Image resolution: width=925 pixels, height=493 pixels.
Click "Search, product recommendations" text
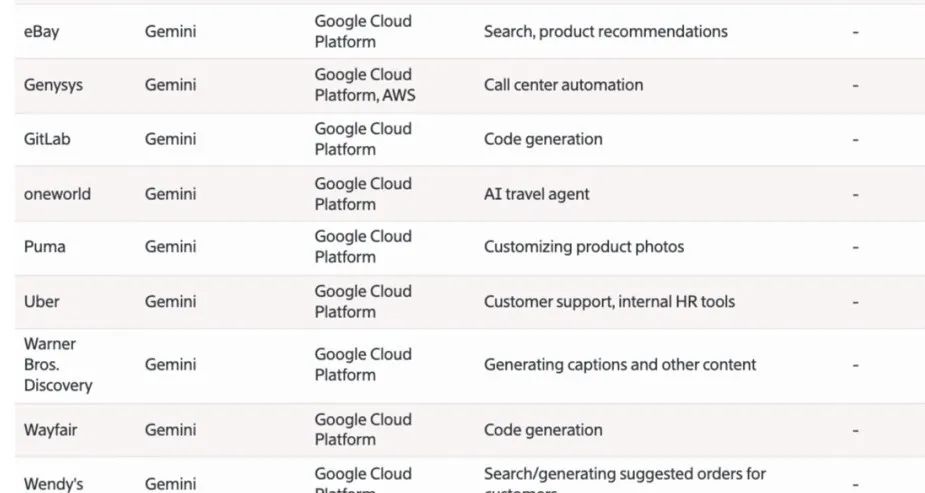click(605, 31)
